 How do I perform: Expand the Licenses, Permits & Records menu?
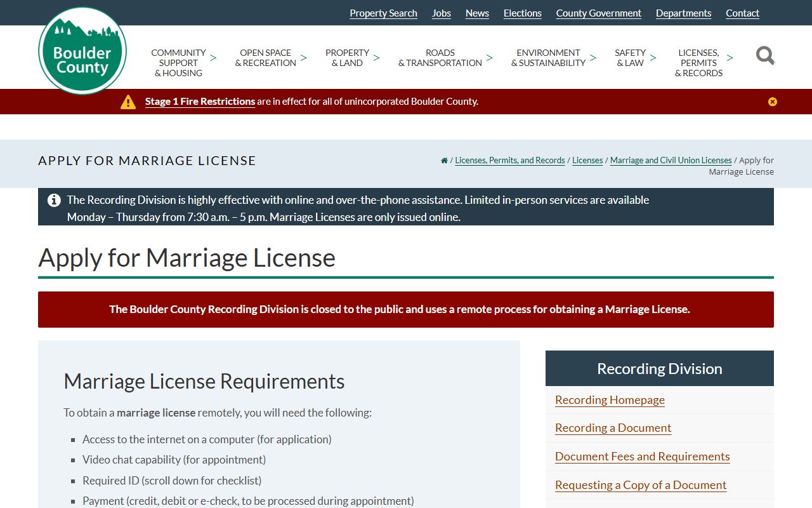click(704, 63)
